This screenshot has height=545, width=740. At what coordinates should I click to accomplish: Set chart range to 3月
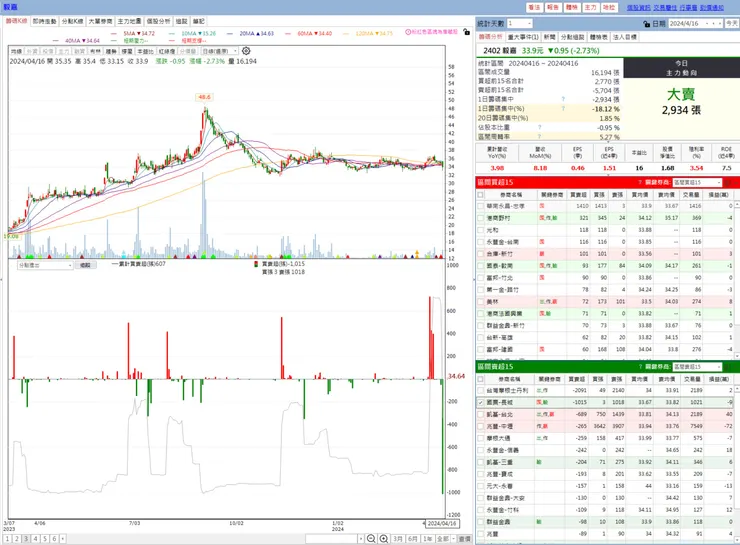[398, 538]
